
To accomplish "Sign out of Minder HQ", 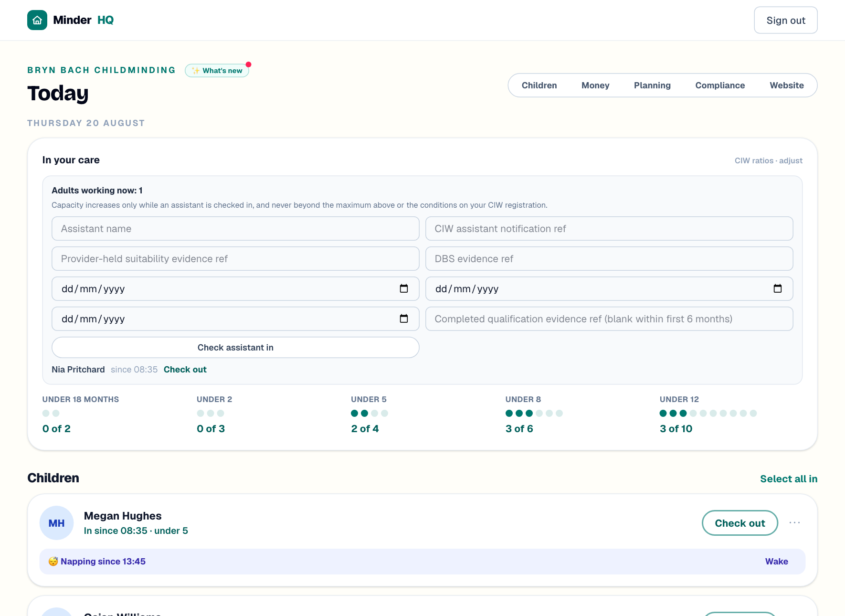I will 786,20.
